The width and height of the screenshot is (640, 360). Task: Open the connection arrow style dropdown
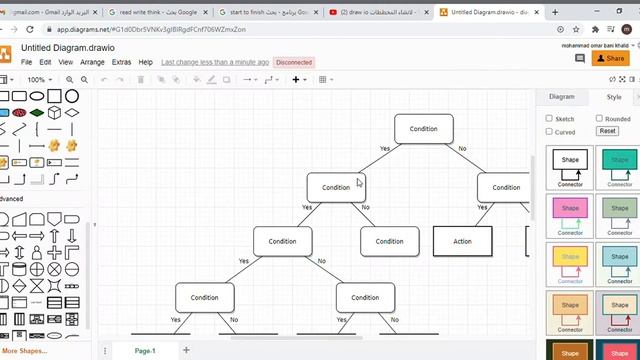(250, 80)
